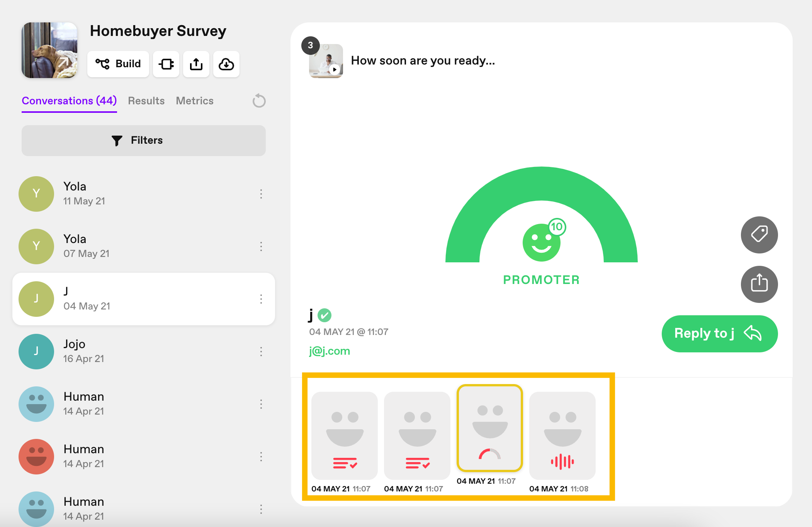Click the green promoter smiley face
Viewport: 812px width, 527px height.
click(x=541, y=243)
